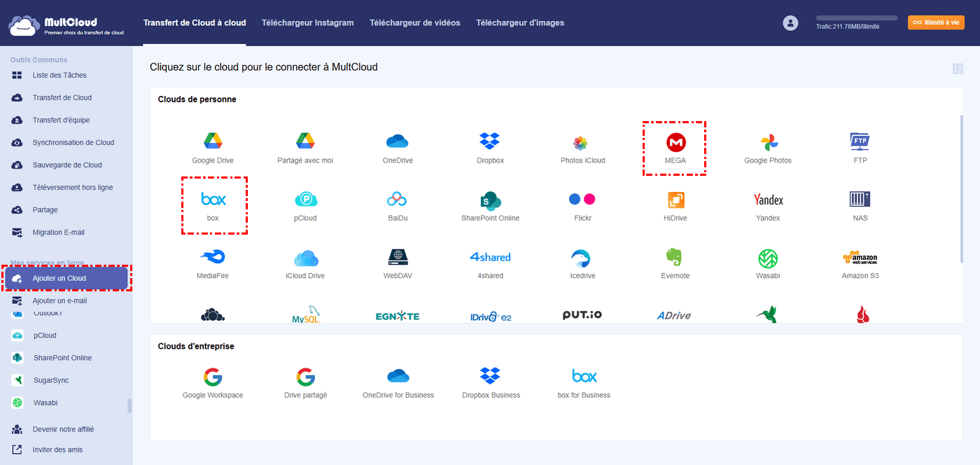
Task: Select Sauvegarde de Cloud
Action: (x=66, y=165)
